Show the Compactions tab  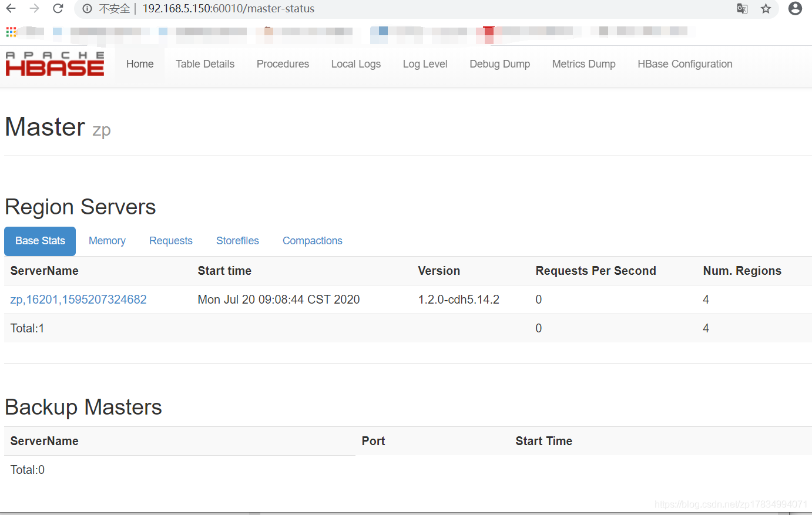click(313, 241)
